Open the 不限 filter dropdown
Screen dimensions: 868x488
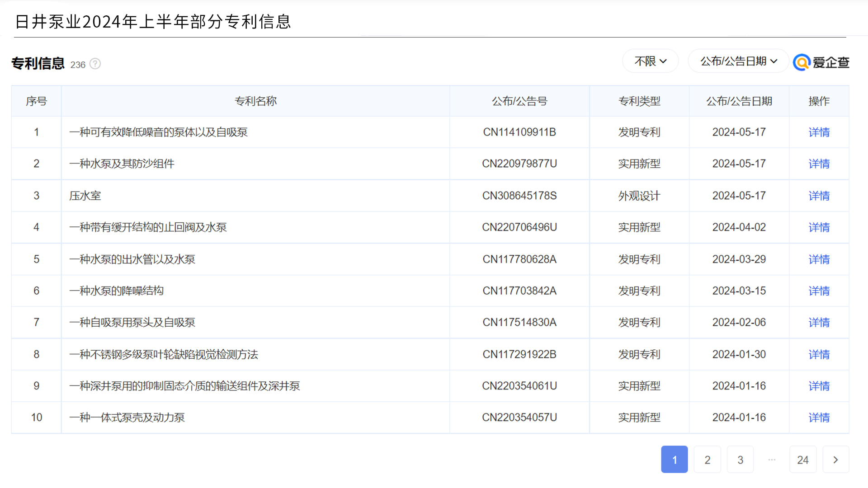(x=650, y=61)
